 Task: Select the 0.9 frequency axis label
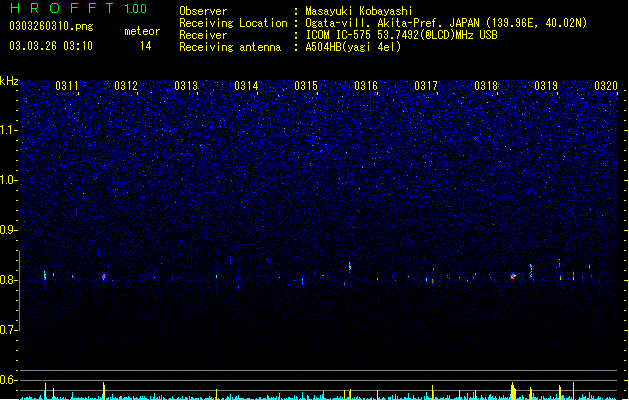click(8, 230)
